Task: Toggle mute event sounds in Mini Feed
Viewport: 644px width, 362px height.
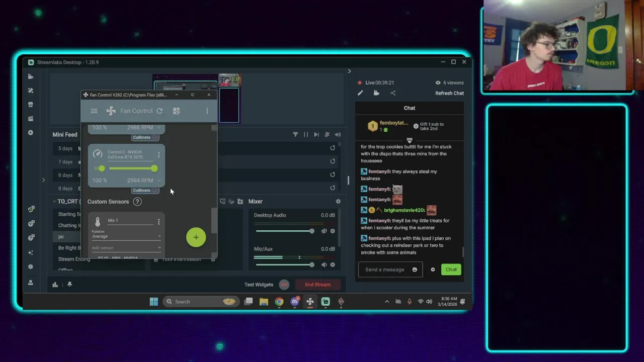Action: tap(327, 135)
